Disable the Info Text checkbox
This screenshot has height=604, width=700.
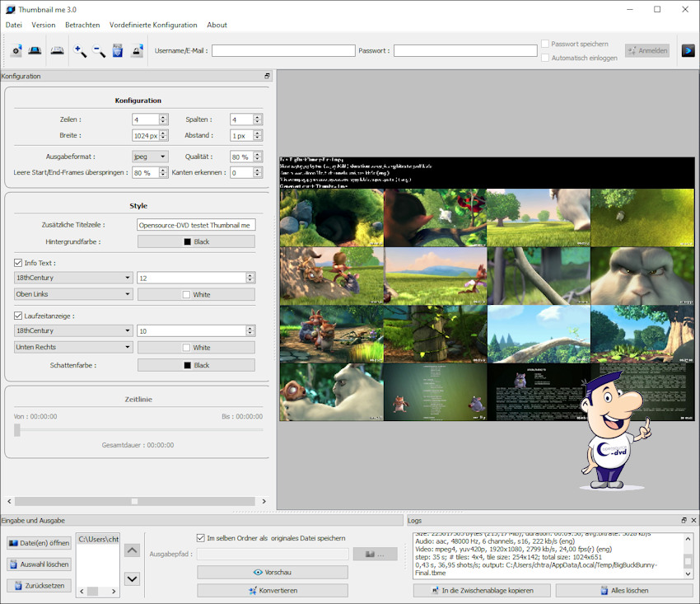point(19,263)
